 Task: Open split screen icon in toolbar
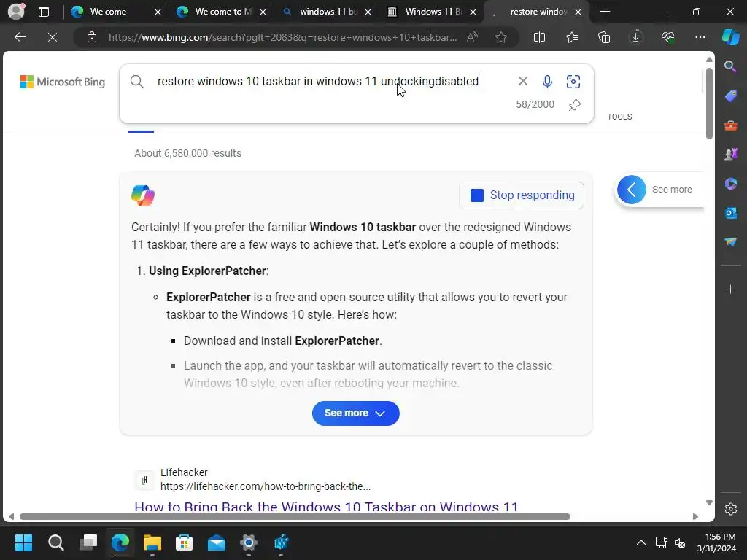pyautogui.click(x=539, y=37)
